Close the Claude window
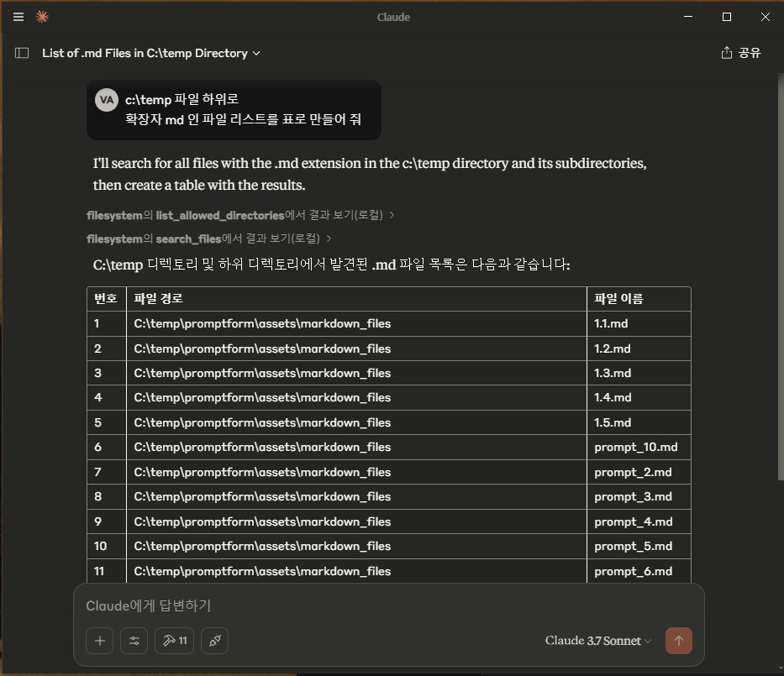The height and width of the screenshot is (676, 784). [765, 17]
